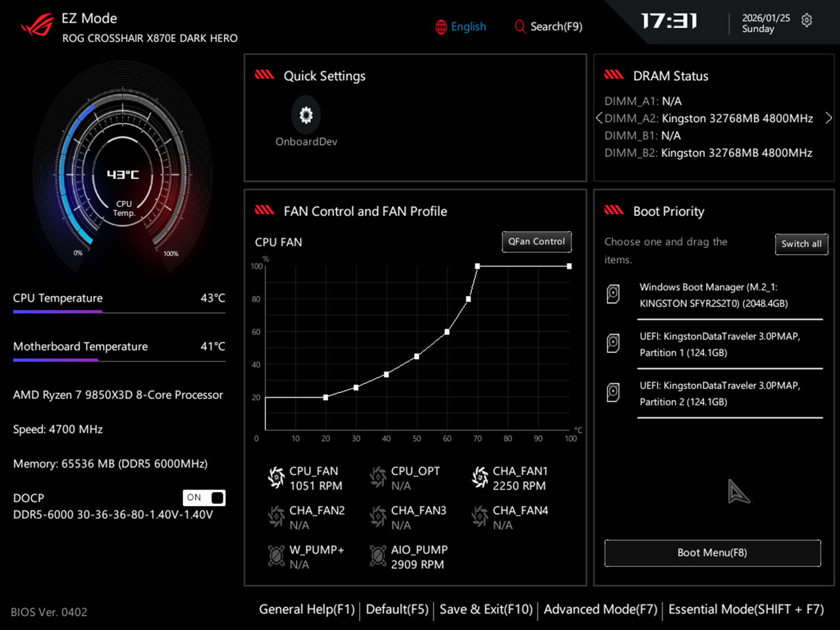
Task: Go to next DRAM Status page arrow
Action: [829, 118]
